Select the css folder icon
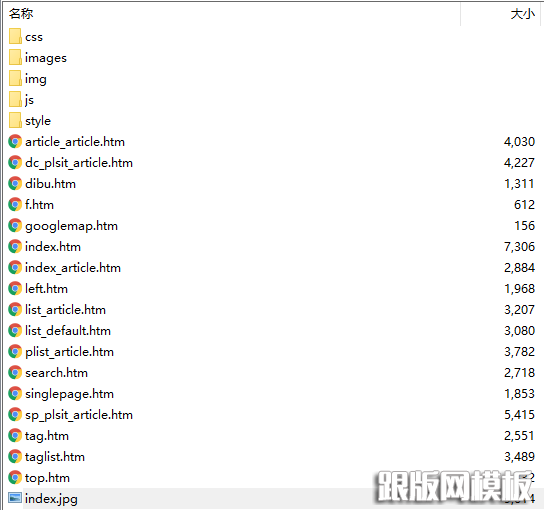This screenshot has height=510, width=544. (x=15, y=36)
